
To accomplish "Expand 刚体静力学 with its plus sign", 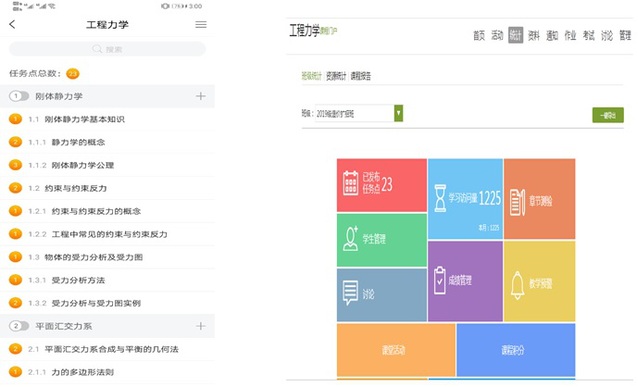I will (201, 96).
